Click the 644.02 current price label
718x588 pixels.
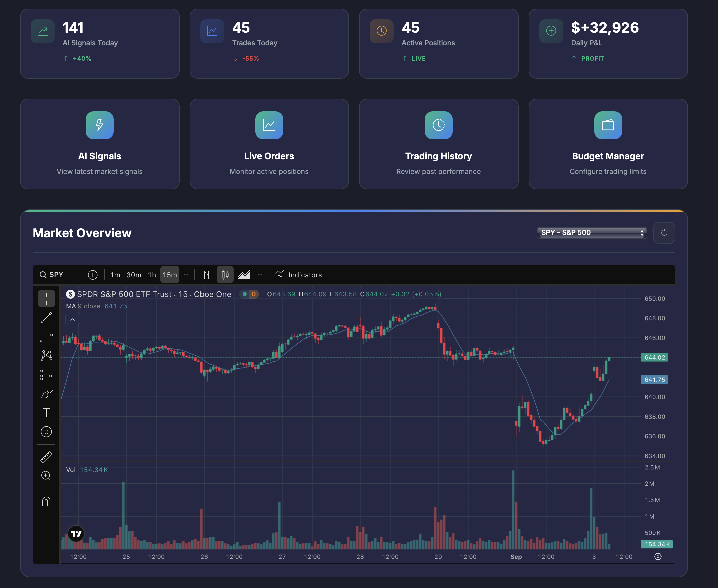(x=654, y=357)
